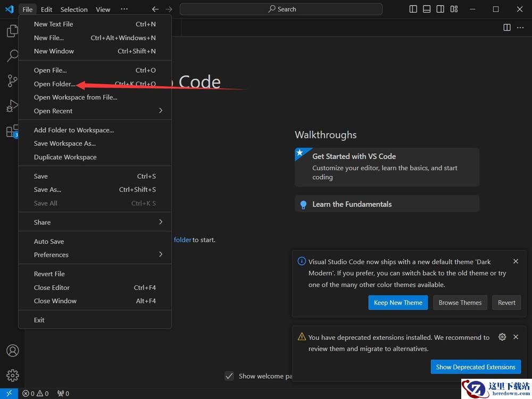Open the Edit menu
Image resolution: width=532 pixels, height=399 pixels.
46,9
